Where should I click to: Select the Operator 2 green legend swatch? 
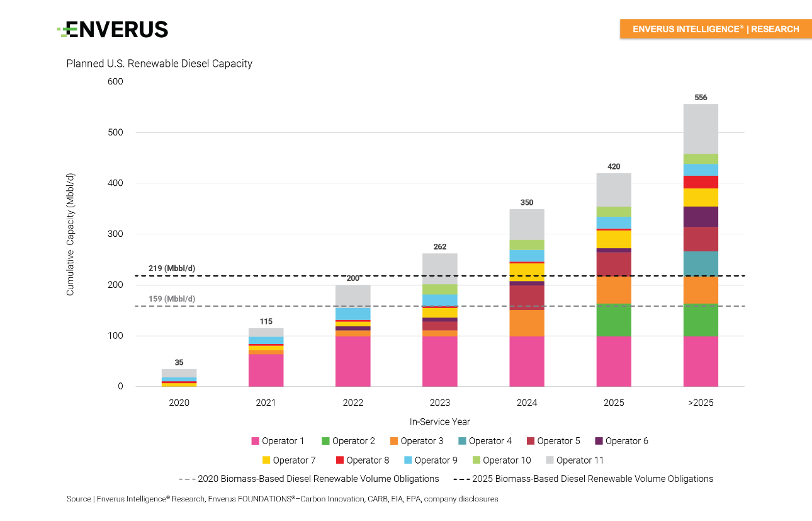327,440
